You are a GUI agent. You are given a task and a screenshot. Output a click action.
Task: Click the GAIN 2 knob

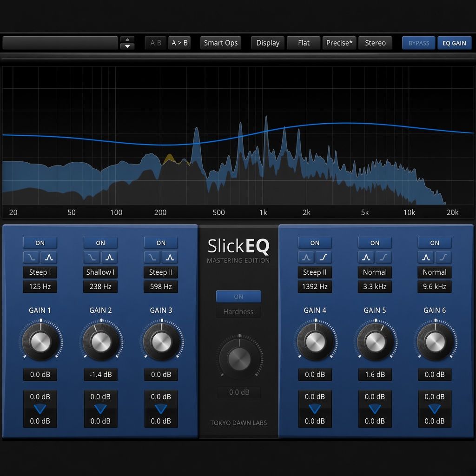[x=101, y=342]
